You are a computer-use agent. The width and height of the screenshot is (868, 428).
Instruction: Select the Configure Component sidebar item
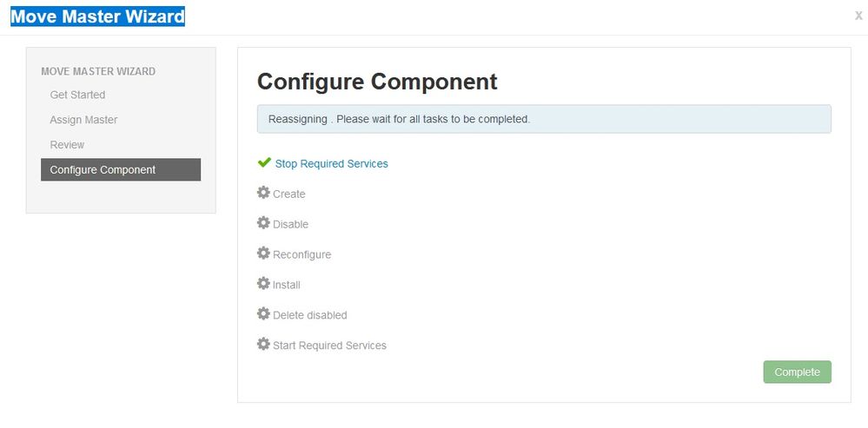point(121,170)
